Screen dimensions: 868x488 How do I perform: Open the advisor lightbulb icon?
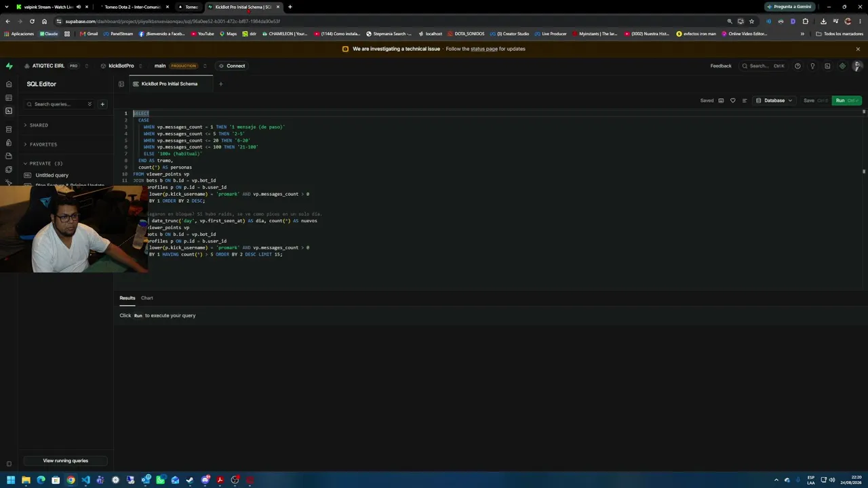[812, 66]
